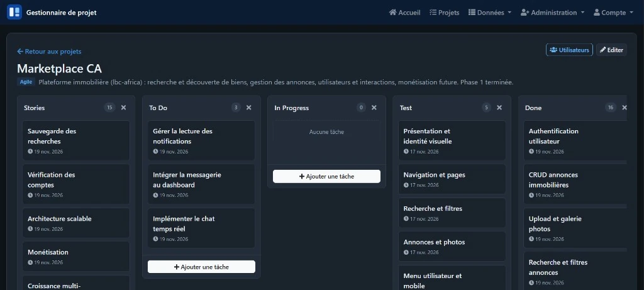
Task: Go to Accueil home page
Action: point(404,13)
